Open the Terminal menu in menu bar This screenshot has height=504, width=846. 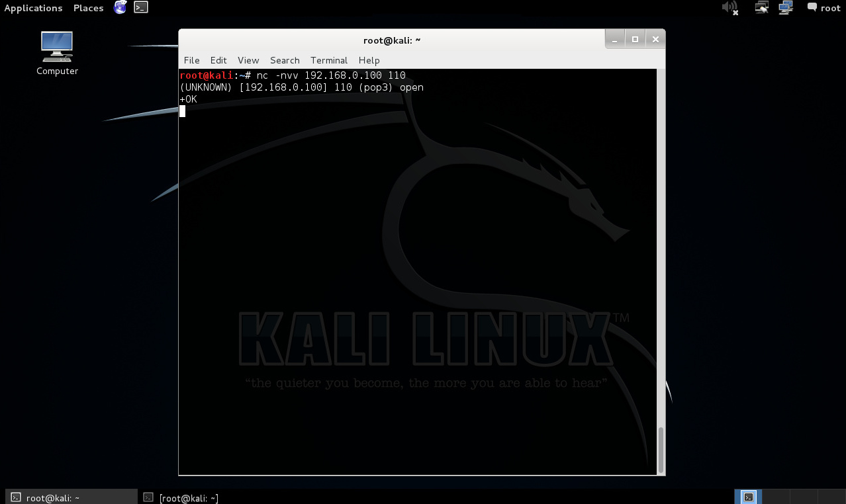tap(329, 60)
